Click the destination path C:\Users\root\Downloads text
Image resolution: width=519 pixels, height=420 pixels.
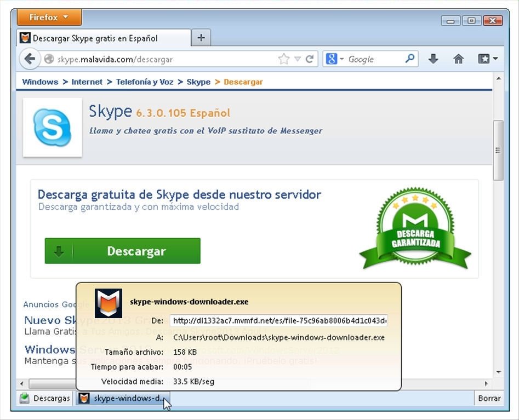click(279, 338)
